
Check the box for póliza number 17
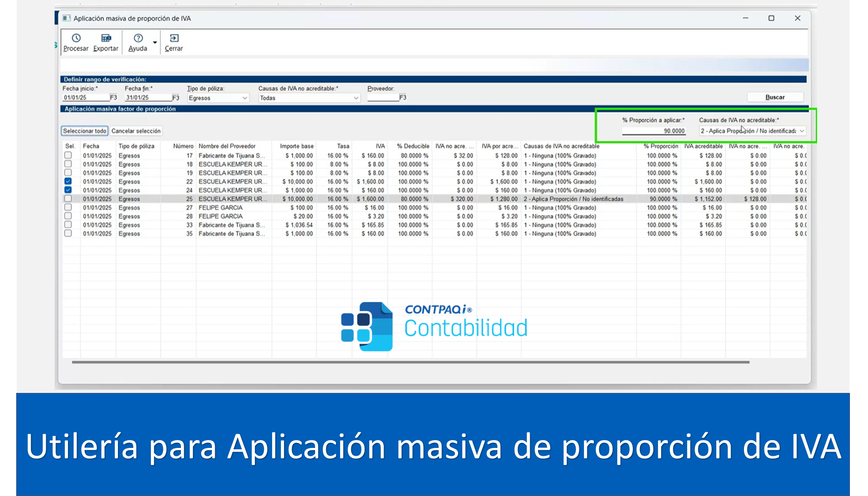pyautogui.click(x=68, y=156)
